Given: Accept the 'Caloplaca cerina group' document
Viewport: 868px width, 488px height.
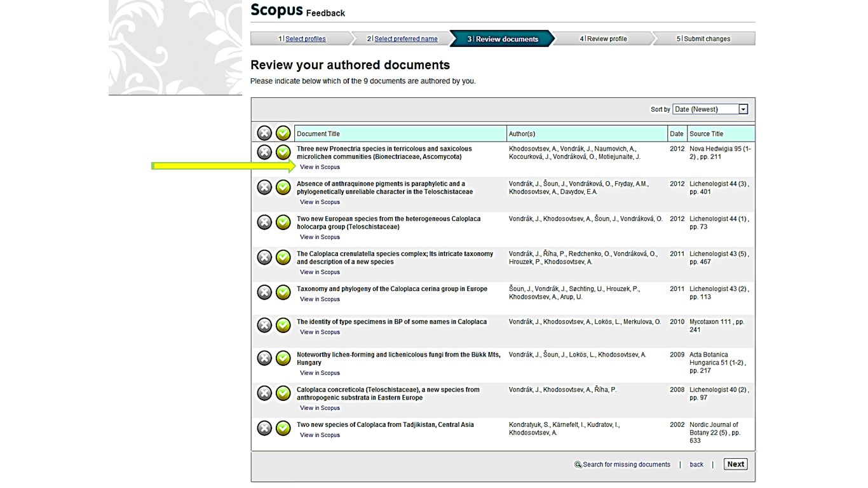Looking at the screenshot, I should coord(283,292).
